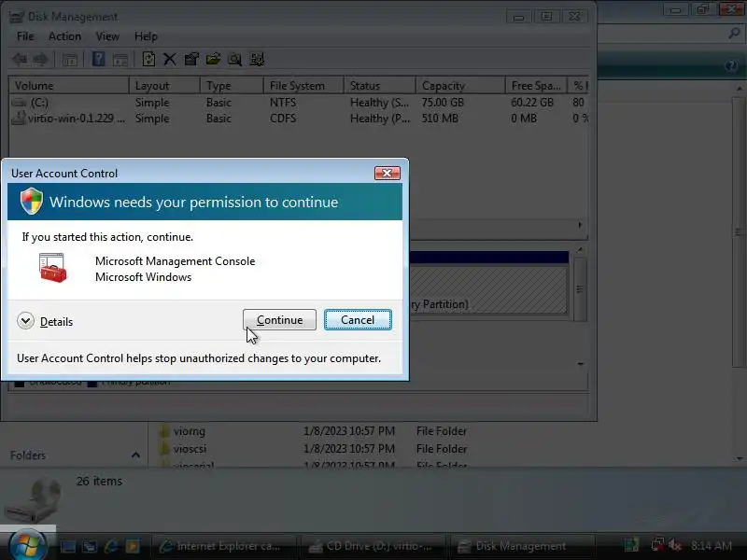The width and height of the screenshot is (747, 560).
Task: Click the 60.22 GB free space cell
Action: [x=532, y=103]
